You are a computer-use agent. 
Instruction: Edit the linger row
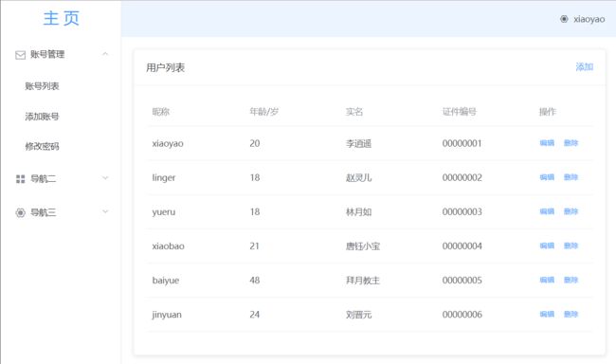point(547,177)
